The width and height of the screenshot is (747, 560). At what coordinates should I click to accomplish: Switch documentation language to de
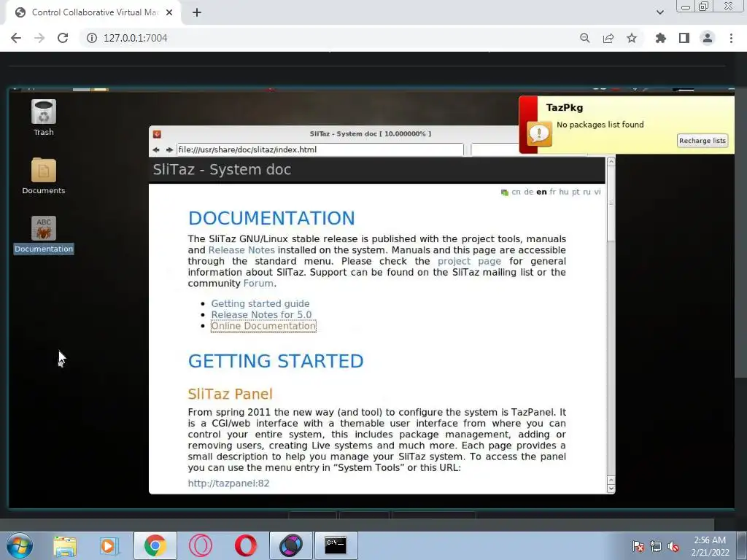coord(528,192)
